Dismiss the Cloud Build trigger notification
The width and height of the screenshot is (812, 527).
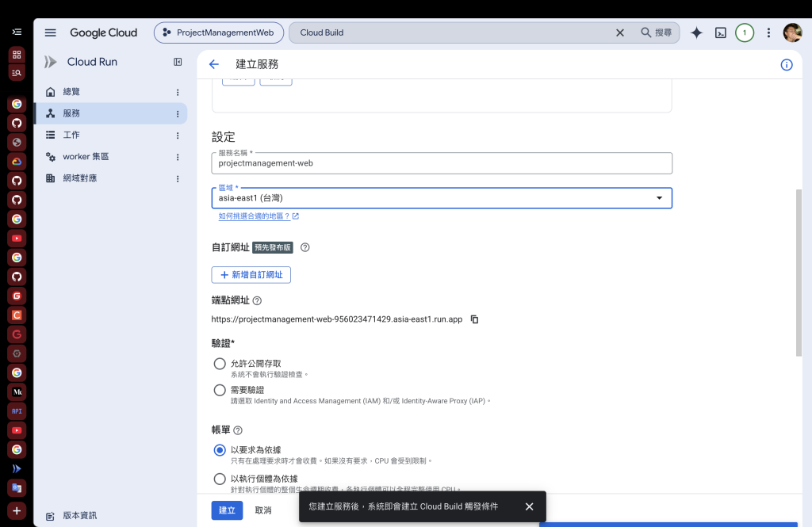[529, 507]
